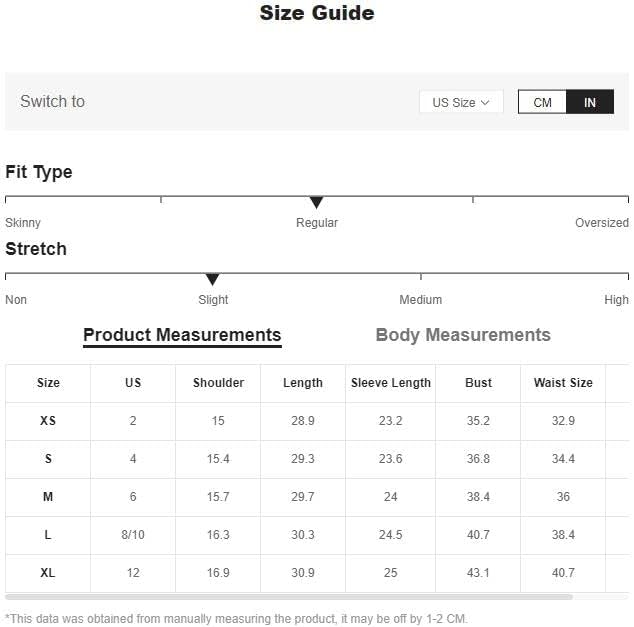
Task: Click the Shoulder column header
Action: tap(218, 383)
